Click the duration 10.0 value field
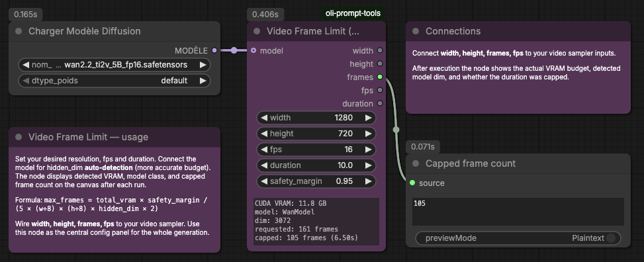 [316, 165]
